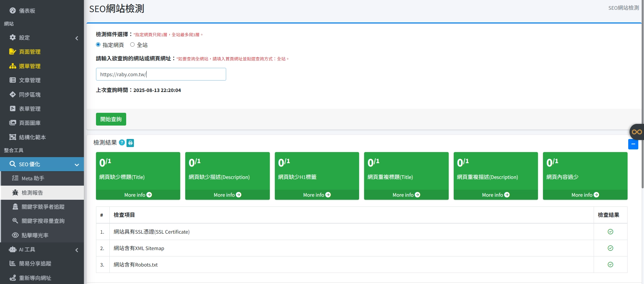Click the 關鍵字競爭者追蹤 icon

point(15,206)
